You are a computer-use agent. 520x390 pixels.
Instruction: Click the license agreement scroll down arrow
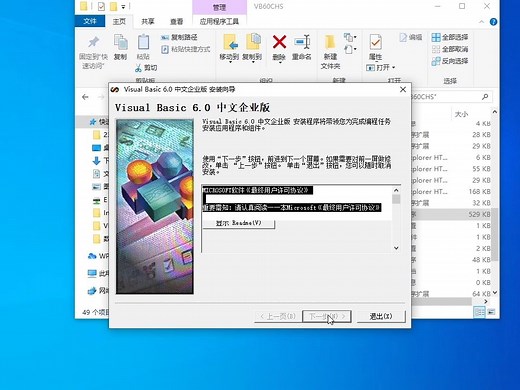click(x=396, y=248)
